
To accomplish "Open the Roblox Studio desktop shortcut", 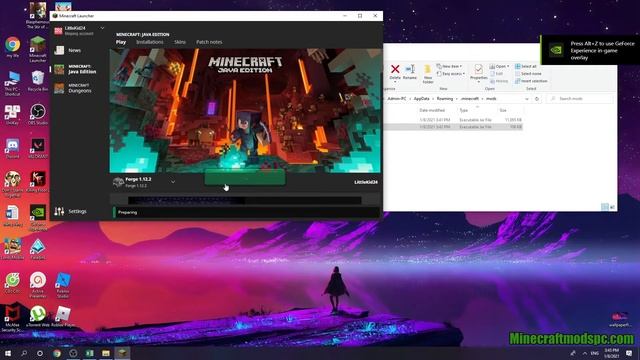I will click(63, 285).
